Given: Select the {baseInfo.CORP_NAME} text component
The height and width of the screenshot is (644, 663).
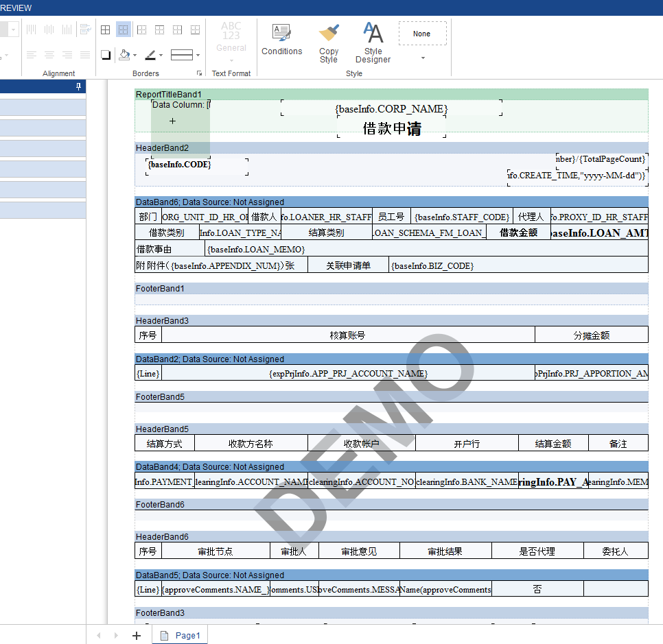Looking at the screenshot, I should coord(391,108).
